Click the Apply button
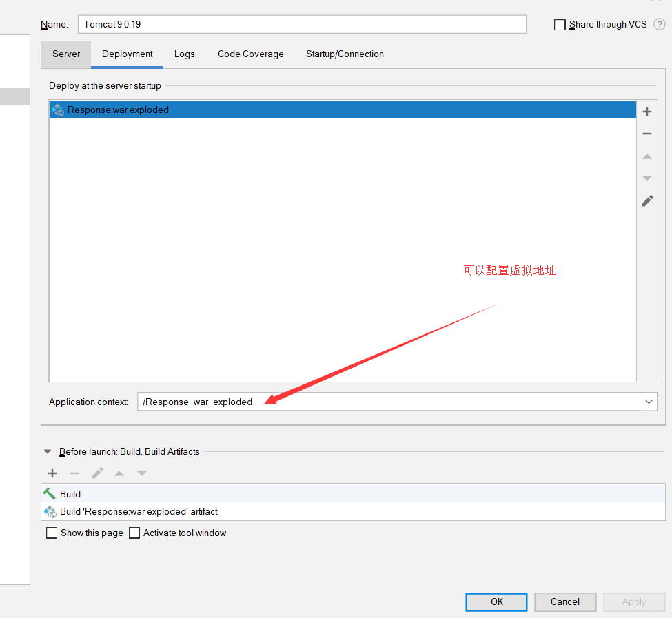This screenshot has height=618, width=672. click(x=634, y=601)
